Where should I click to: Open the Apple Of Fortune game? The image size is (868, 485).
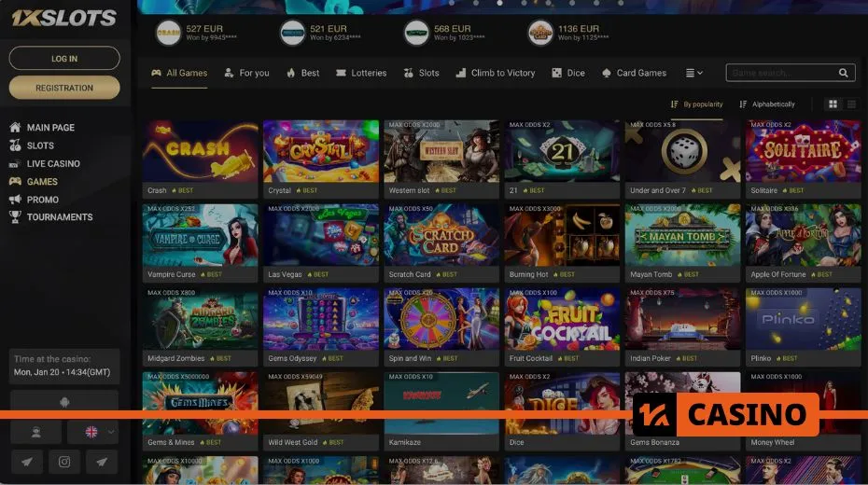click(804, 242)
